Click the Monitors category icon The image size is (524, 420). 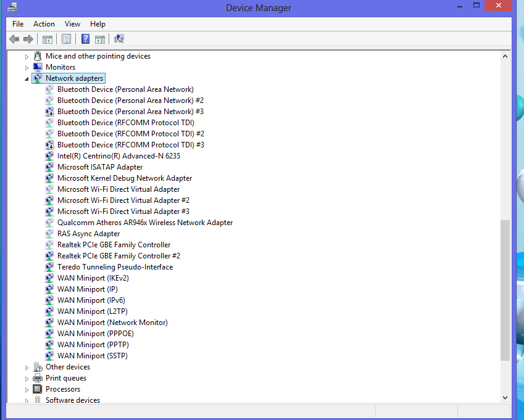[38, 67]
